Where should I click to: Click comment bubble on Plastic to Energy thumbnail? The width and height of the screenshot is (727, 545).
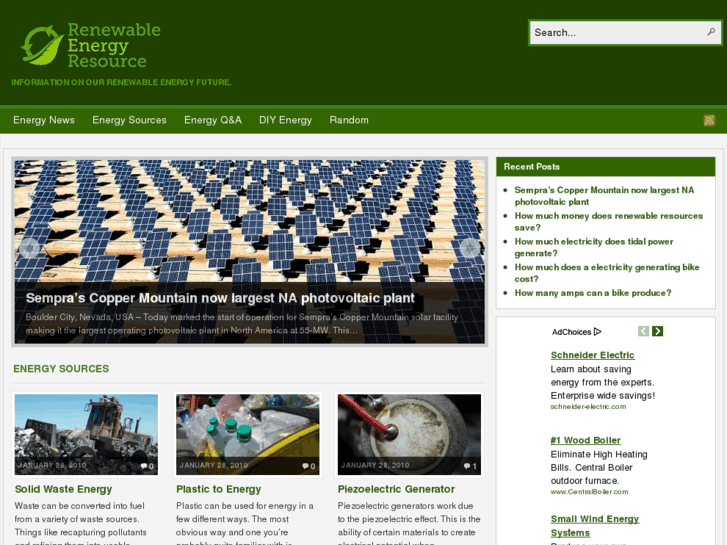pos(306,466)
